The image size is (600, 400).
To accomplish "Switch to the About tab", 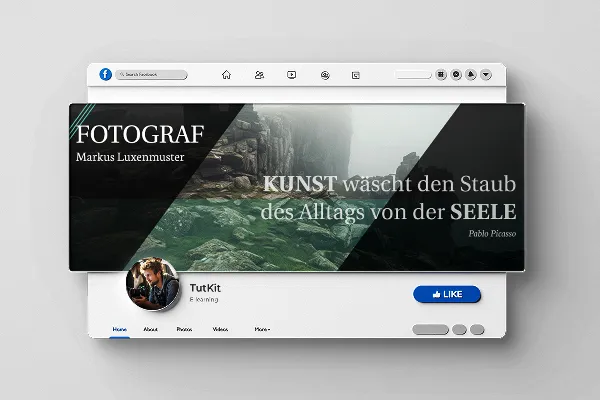I will click(x=150, y=329).
